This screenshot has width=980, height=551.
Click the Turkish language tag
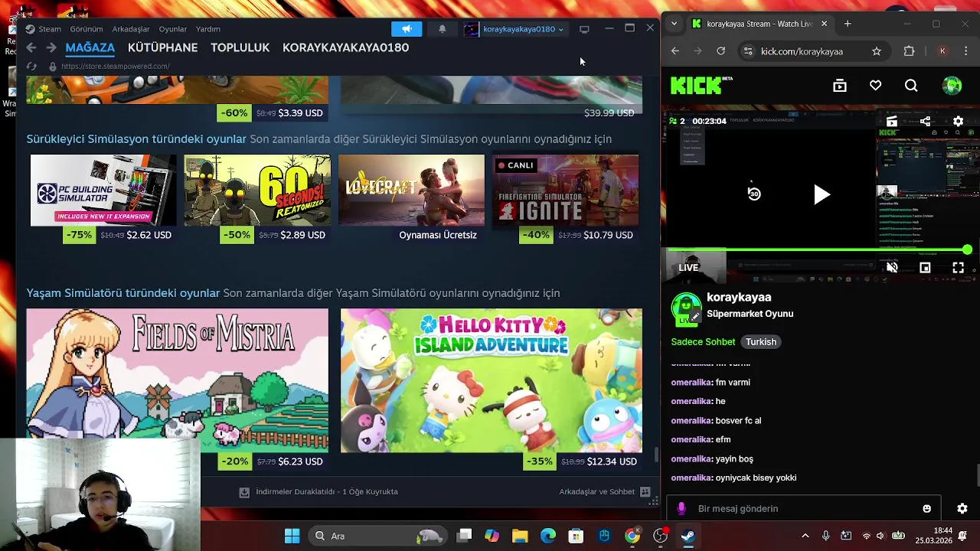(761, 342)
